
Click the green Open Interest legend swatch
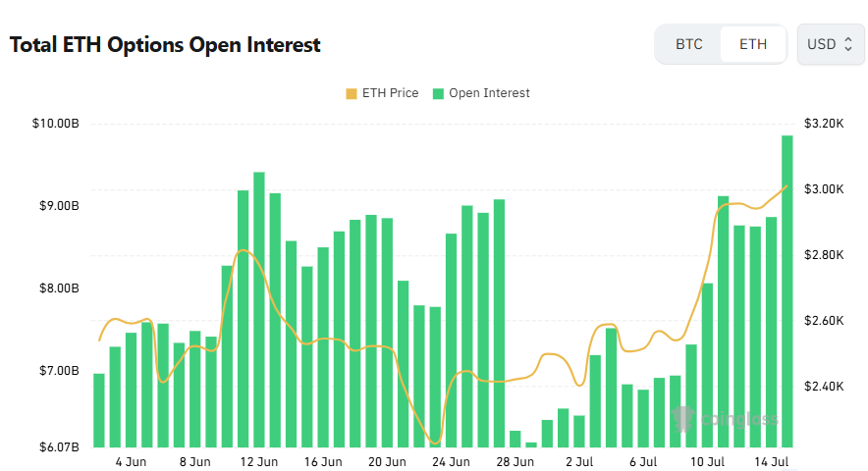[x=438, y=93]
